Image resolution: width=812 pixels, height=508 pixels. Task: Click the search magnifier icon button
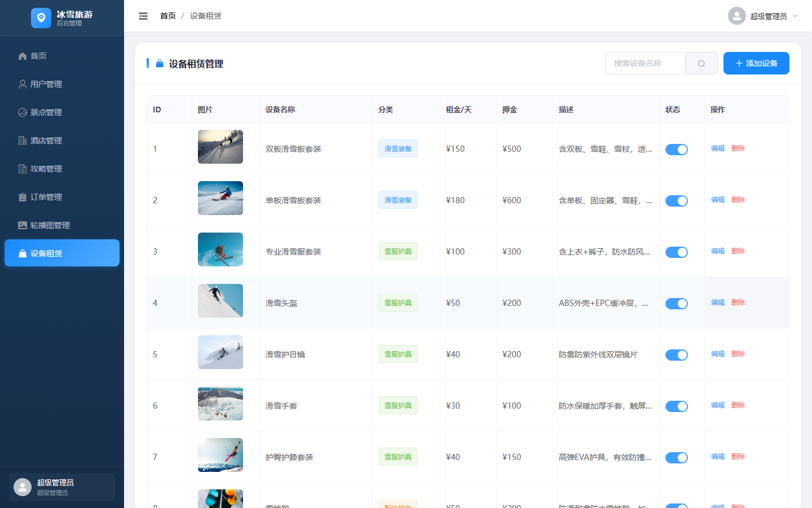(x=701, y=63)
